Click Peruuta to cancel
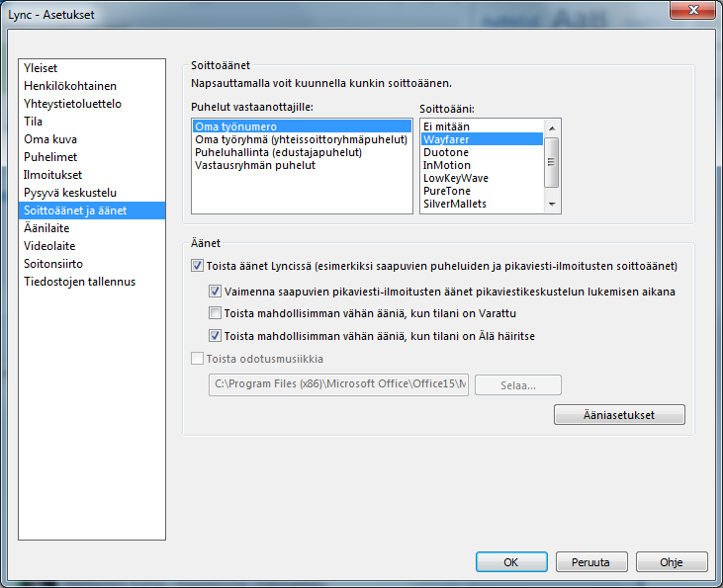The image size is (723, 588). (591, 562)
